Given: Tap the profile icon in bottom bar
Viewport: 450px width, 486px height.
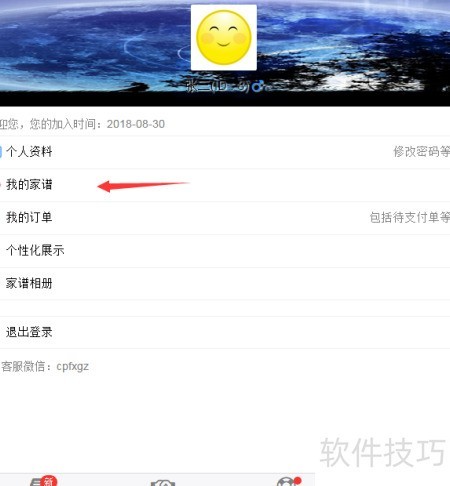Looking at the screenshot, I should tap(285, 482).
